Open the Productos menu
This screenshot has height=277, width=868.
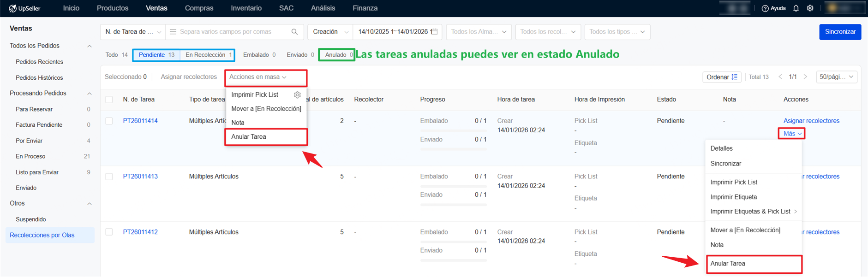tap(113, 8)
